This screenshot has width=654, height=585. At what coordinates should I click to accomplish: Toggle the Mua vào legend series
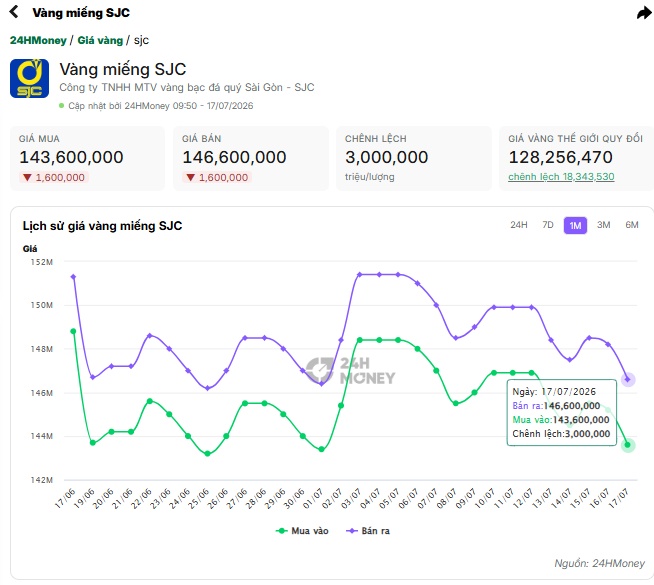[x=302, y=531]
